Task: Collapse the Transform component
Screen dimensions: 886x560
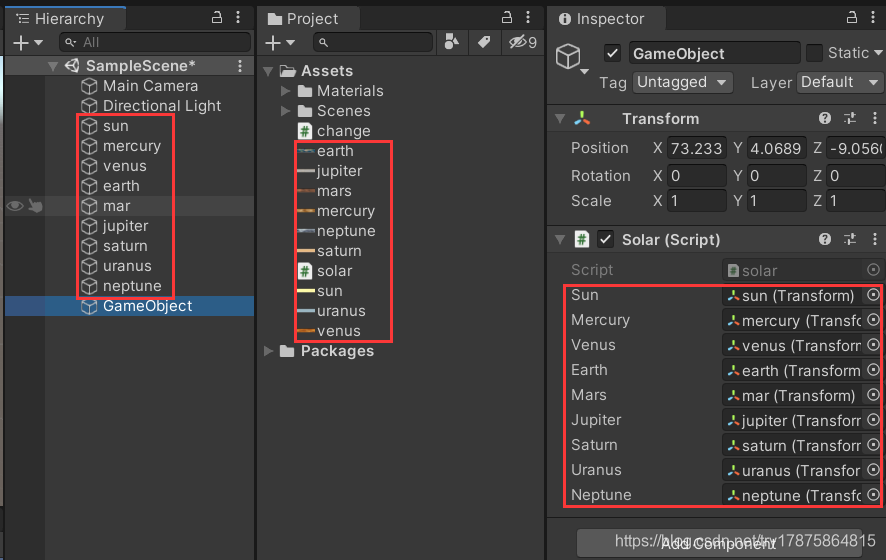Action: [x=560, y=119]
